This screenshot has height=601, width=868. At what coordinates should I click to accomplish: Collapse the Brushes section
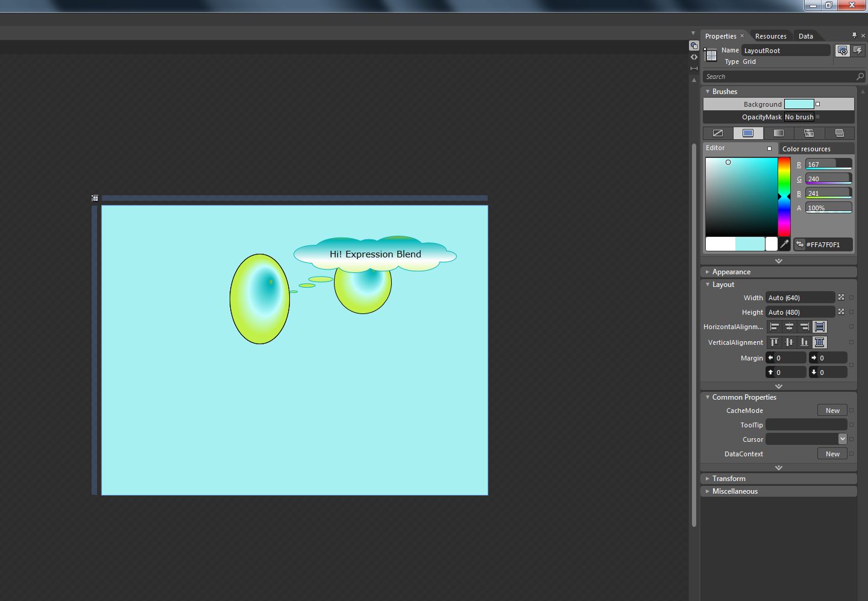click(x=708, y=92)
